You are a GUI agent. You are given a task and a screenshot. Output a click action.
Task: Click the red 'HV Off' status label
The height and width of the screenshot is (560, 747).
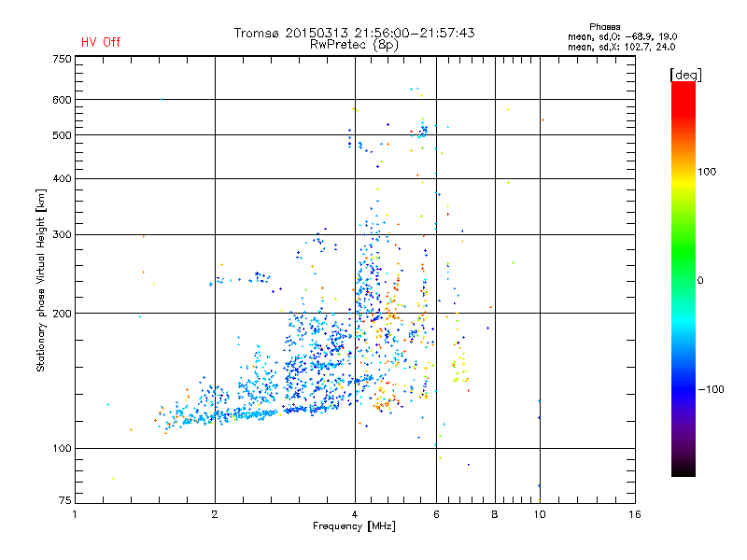point(101,42)
